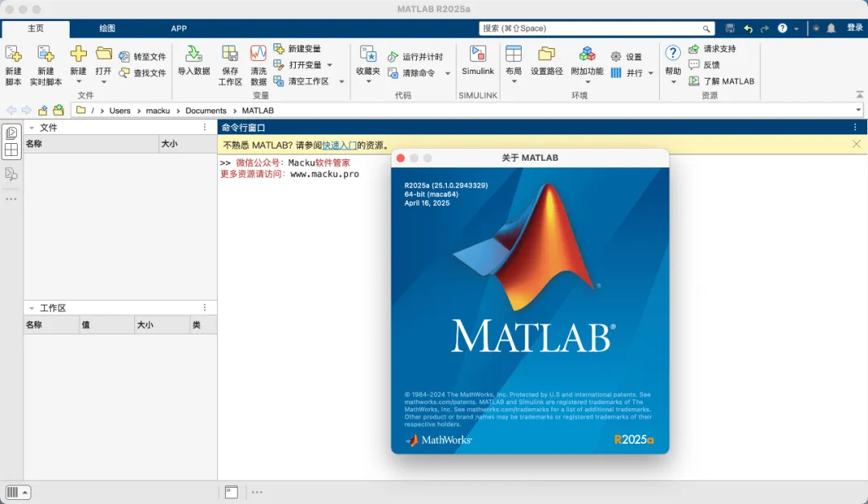Open the 工作区 panel options menu
The height and width of the screenshot is (504, 868).
(205, 307)
